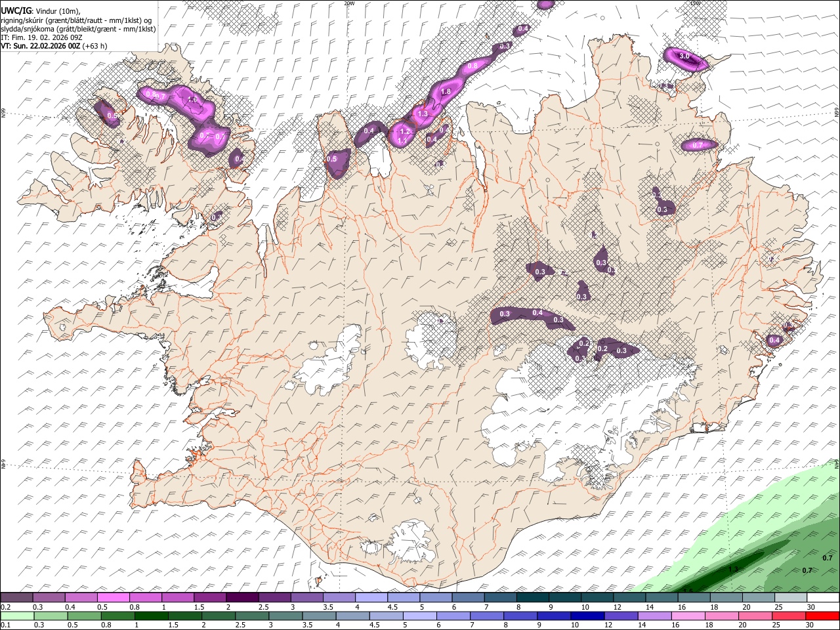Screen dimensions: 840x630
Task: Pick darkest purple top-row swatch labeled 2
Action: [x=242, y=597]
